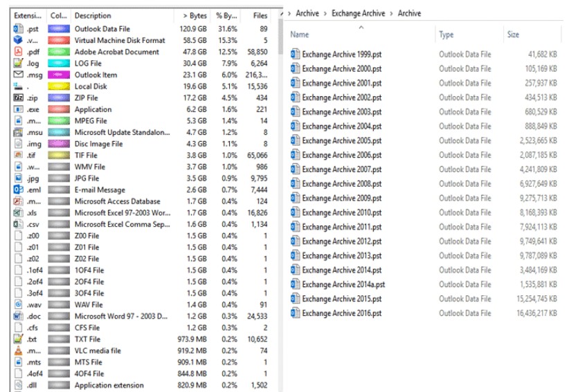Screen dimensions: 569x392
Task: Click the last Archive breadcrumb segment
Action: point(409,13)
